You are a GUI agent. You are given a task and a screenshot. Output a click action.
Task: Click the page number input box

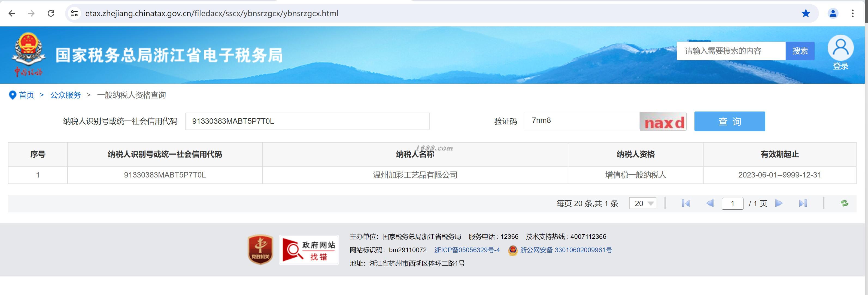732,203
